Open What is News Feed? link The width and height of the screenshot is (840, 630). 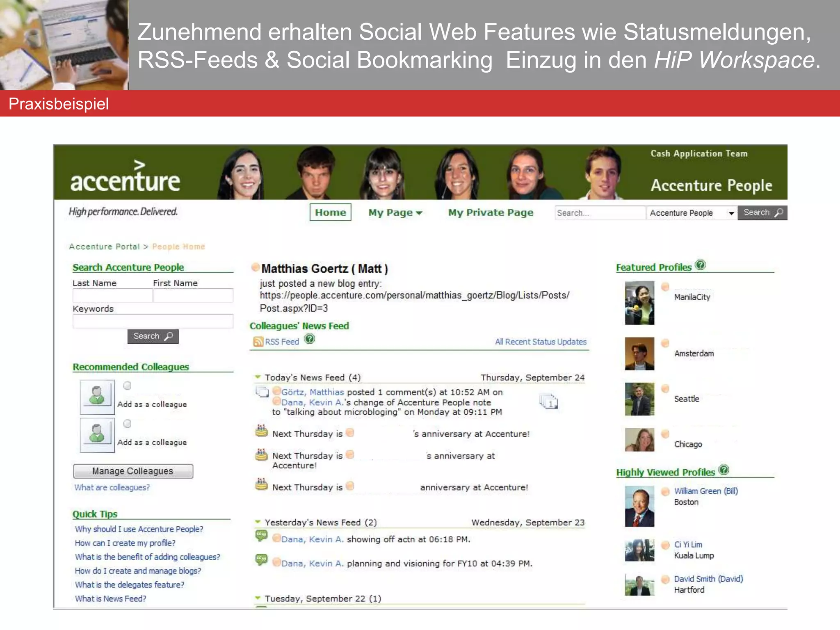click(x=110, y=599)
